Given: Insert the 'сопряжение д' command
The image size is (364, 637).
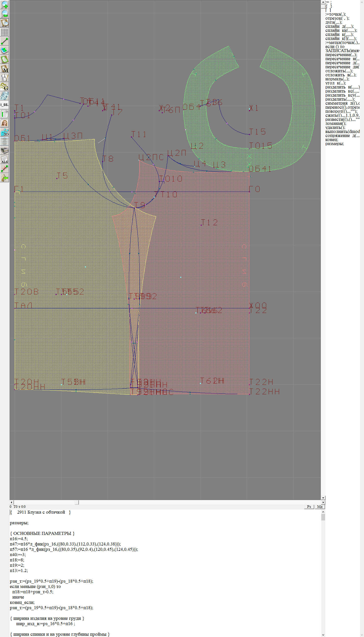Looking at the screenshot, I should point(343,135).
